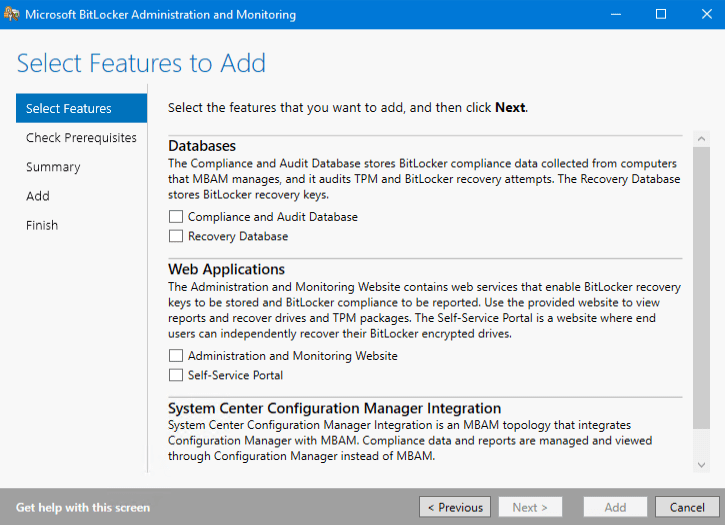Minimize the BitLocker setup window

click(x=615, y=15)
